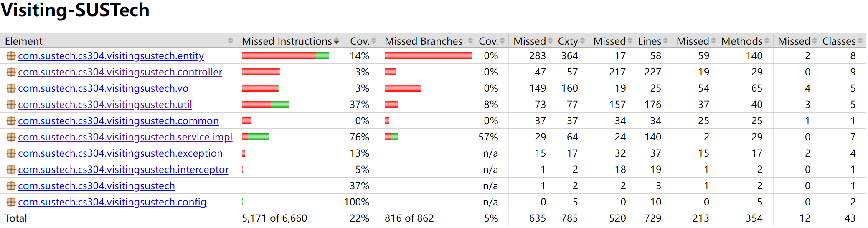Screen dimensions: 868x228
Task: Click the entity package missed instructions bar
Action: 285,56
